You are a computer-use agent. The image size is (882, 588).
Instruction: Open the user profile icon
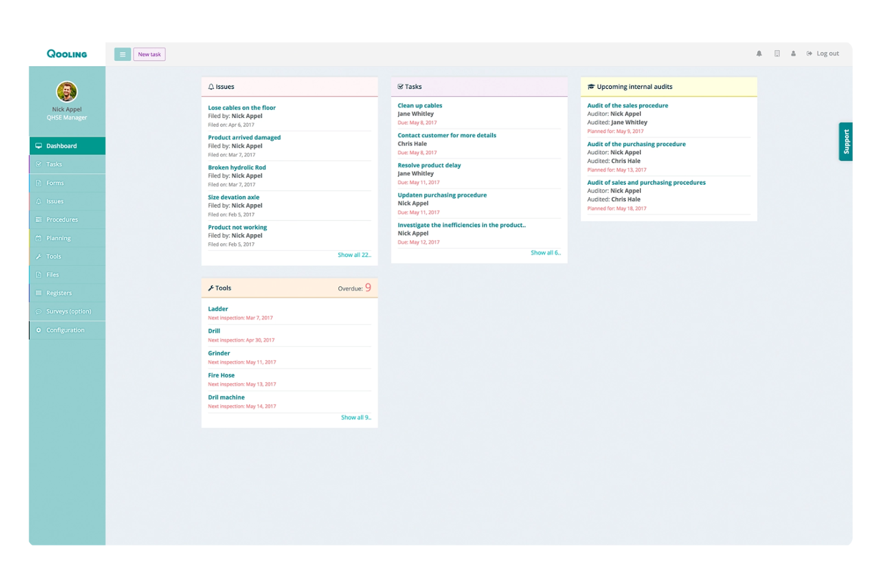coord(793,53)
